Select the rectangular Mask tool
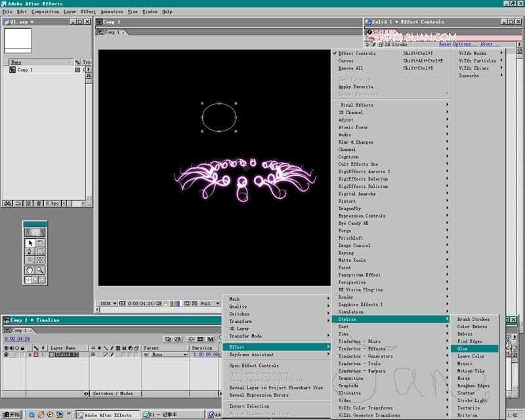 point(40,251)
